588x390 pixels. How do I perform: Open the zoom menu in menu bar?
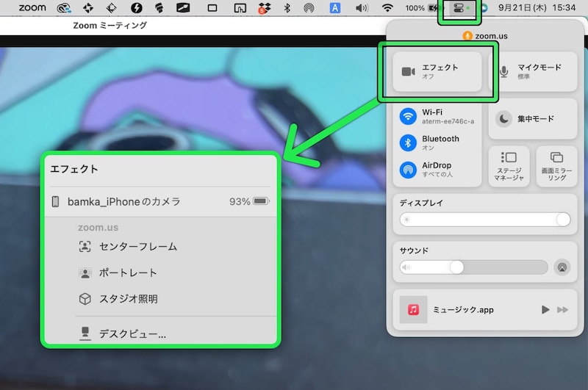click(32, 8)
